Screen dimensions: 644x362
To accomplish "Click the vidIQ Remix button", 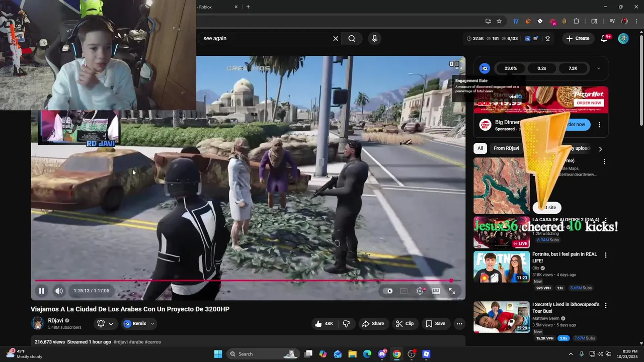I will [x=135, y=324].
